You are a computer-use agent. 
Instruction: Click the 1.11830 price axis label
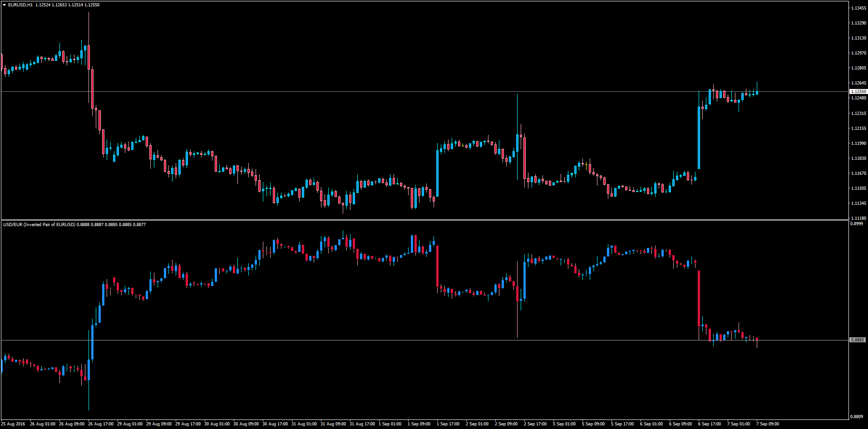(x=858, y=158)
